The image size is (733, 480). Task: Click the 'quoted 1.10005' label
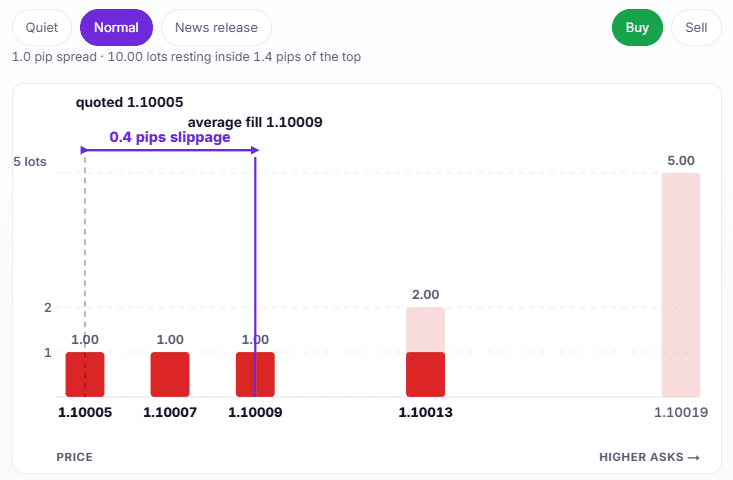[129, 102]
